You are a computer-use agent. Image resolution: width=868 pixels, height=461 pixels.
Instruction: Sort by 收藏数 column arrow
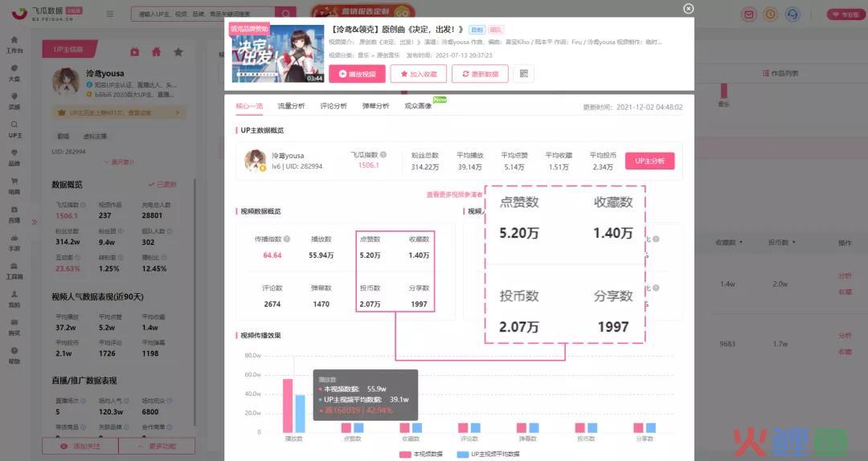(x=741, y=243)
